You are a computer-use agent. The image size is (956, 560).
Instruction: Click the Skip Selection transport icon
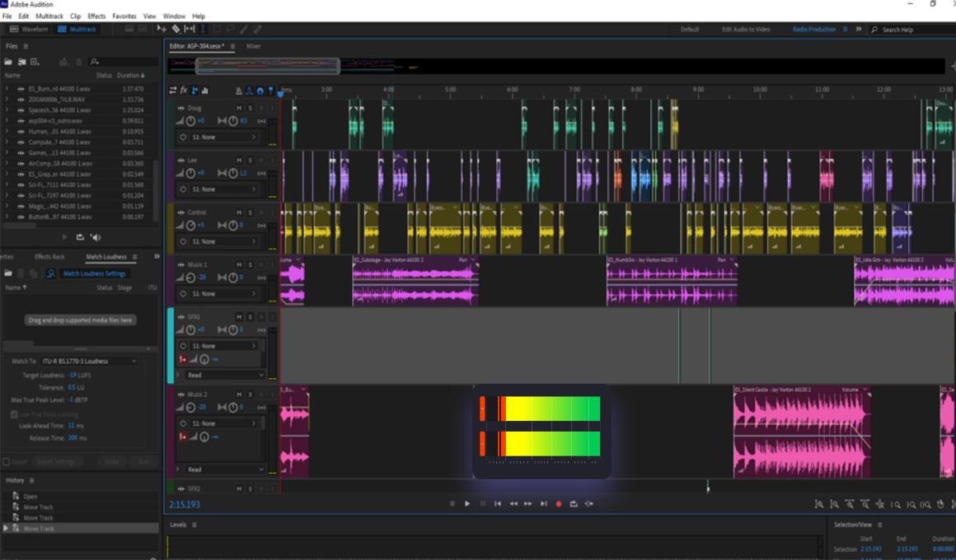589,504
